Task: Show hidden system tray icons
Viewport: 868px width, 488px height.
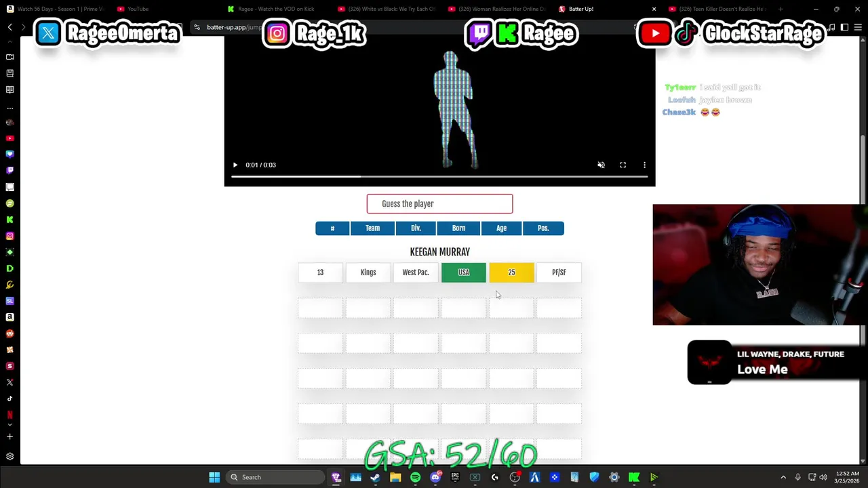Action: click(x=783, y=477)
